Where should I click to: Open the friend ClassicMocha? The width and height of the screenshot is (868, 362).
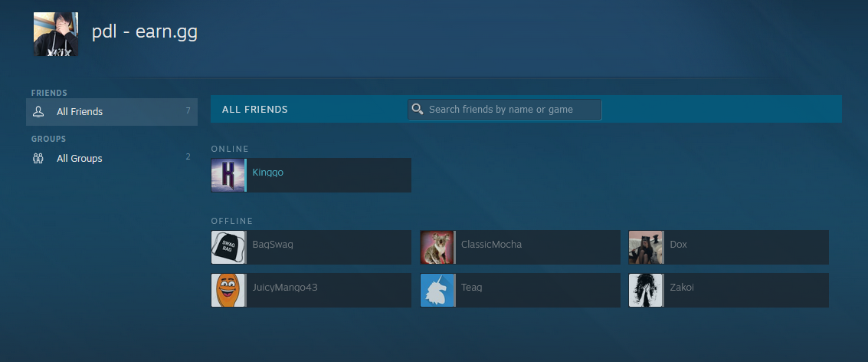pyautogui.click(x=519, y=247)
